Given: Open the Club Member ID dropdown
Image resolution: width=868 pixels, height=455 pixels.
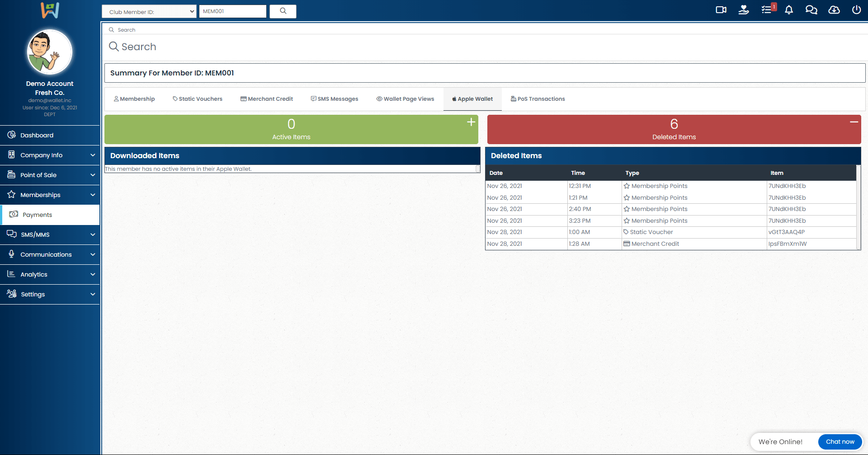Looking at the screenshot, I should [x=149, y=12].
